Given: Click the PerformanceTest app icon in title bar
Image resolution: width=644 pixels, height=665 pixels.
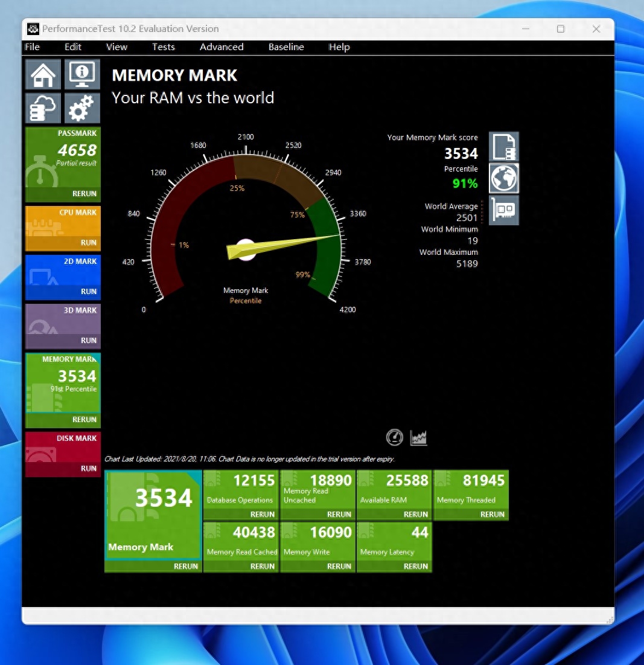Looking at the screenshot, I should pos(33,29).
